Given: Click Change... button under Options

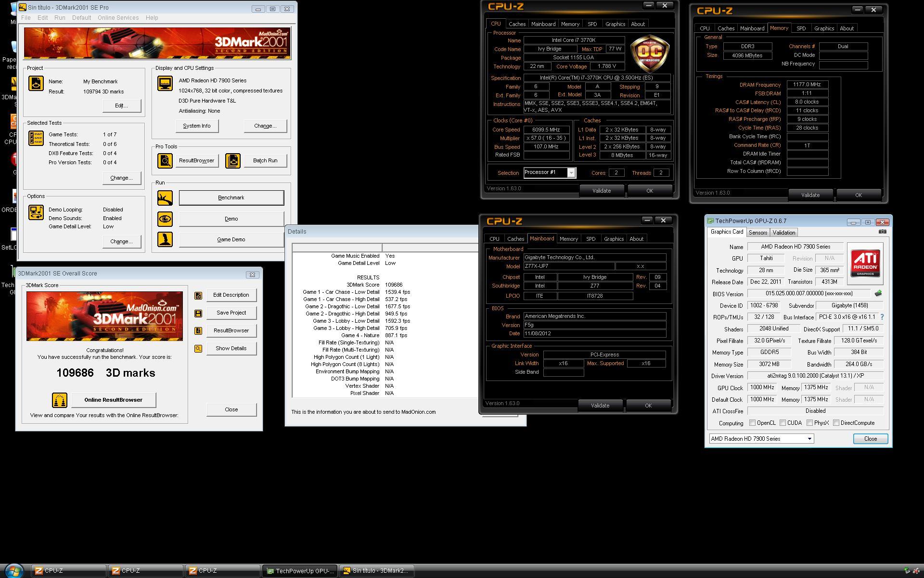Looking at the screenshot, I should point(121,241).
